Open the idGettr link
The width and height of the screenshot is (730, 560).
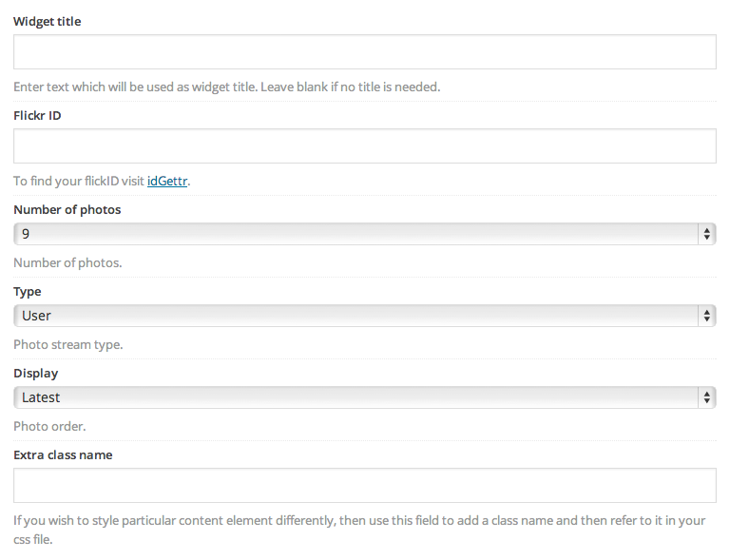click(x=167, y=181)
